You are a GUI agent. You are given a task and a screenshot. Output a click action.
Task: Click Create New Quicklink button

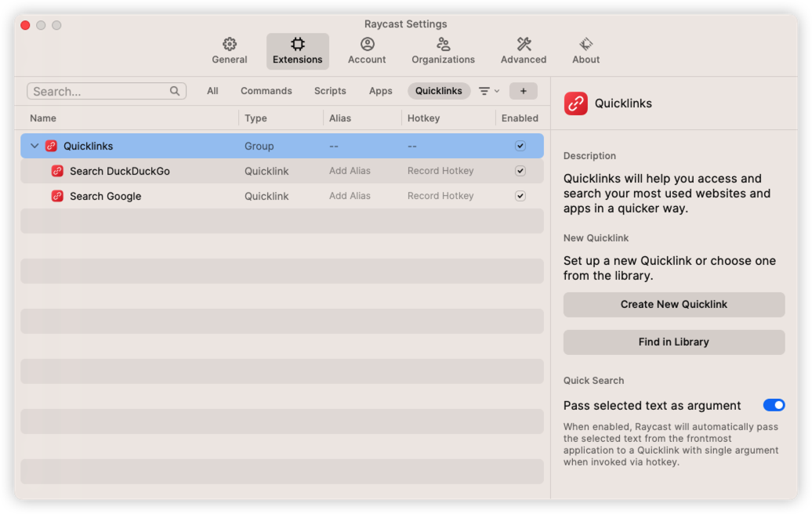click(674, 304)
